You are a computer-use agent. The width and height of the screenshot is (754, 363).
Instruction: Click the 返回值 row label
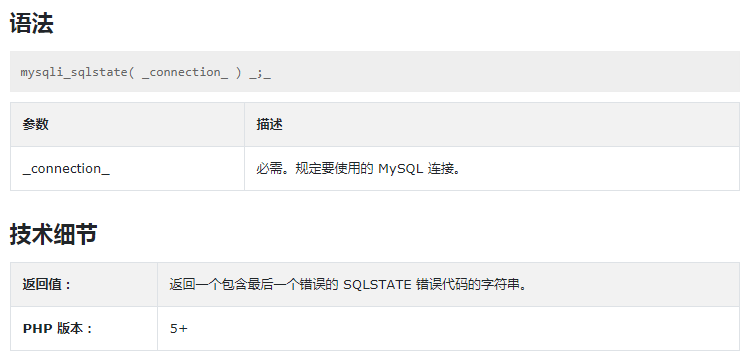47,285
